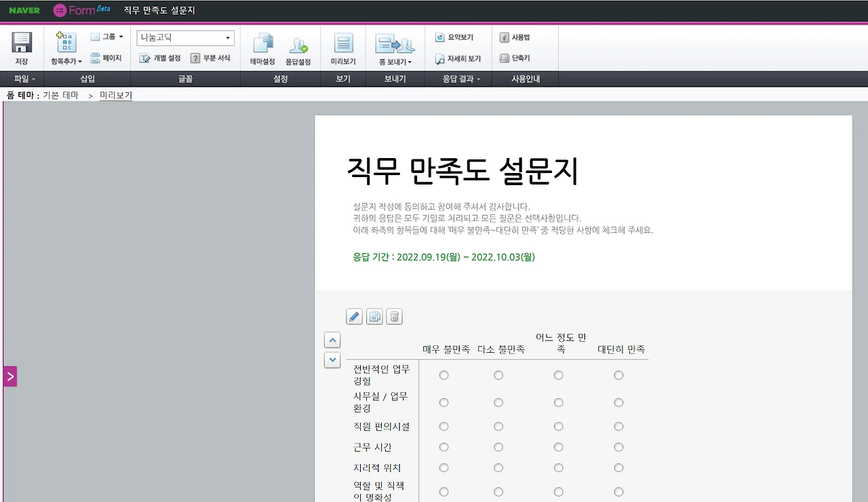The height and width of the screenshot is (502, 868).
Task: Click the pencil edit question icon
Action: pos(354,316)
